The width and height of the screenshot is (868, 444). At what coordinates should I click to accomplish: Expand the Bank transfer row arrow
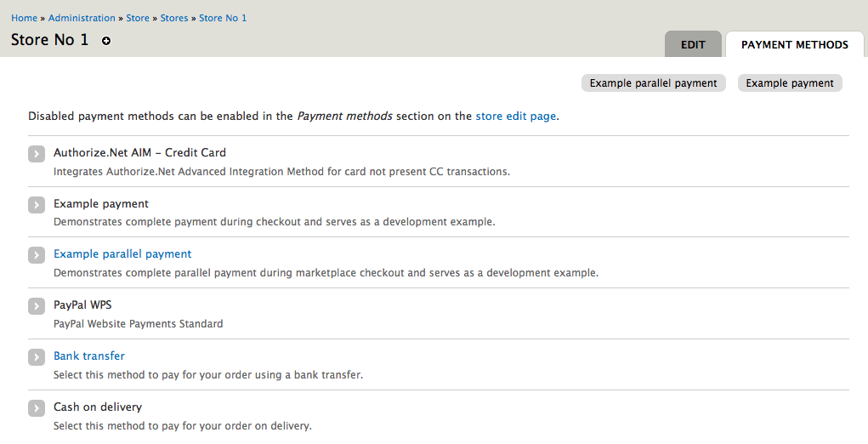37,356
